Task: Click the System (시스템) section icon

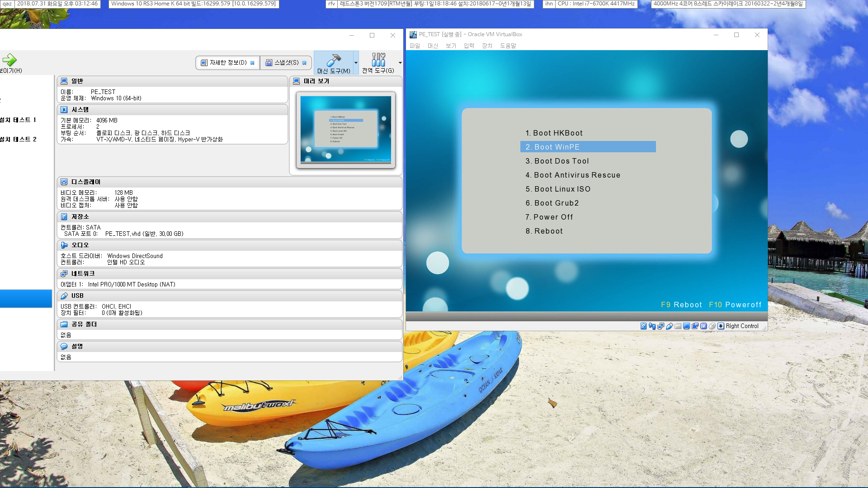Action: coord(64,109)
